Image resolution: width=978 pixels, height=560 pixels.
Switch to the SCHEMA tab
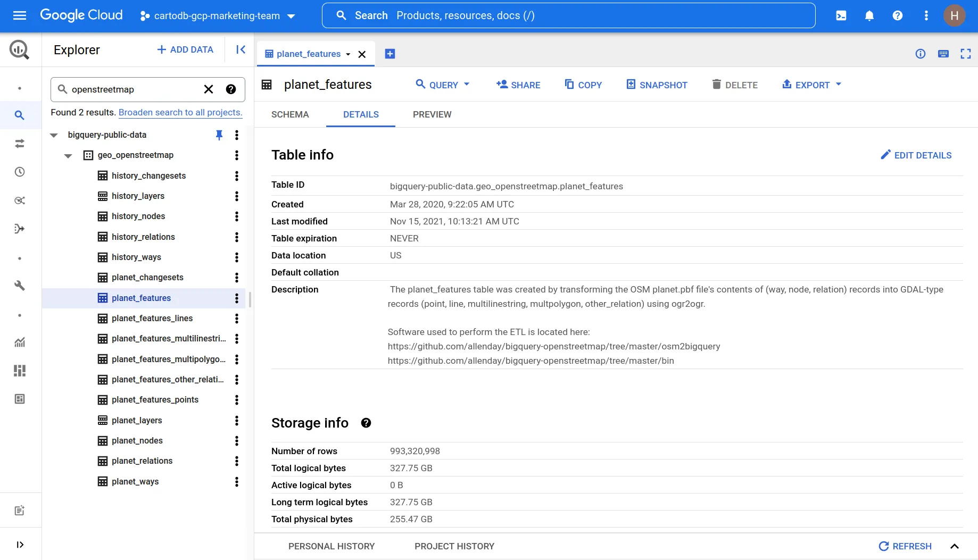pyautogui.click(x=290, y=114)
